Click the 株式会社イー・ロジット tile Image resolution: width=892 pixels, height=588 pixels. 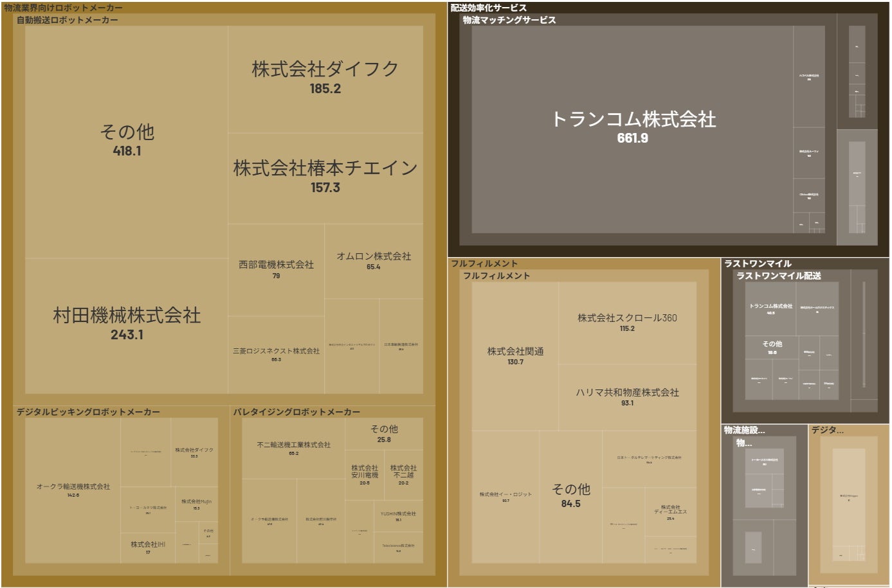[x=505, y=497]
